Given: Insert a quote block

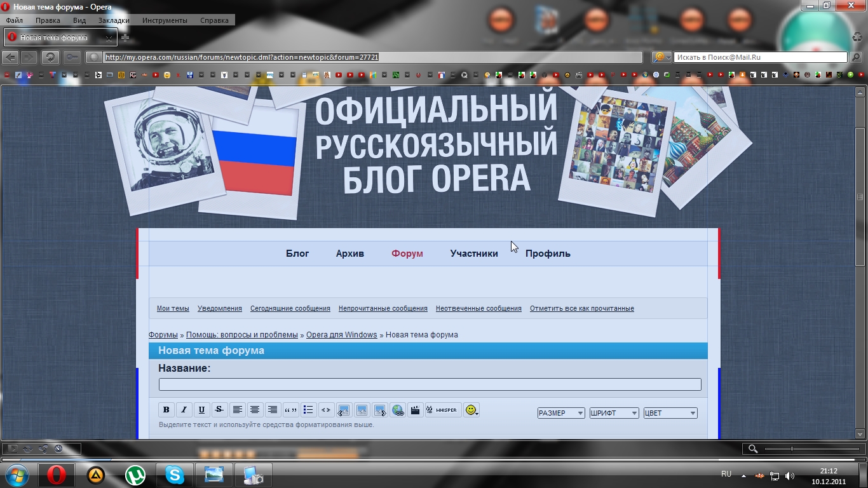Looking at the screenshot, I should click(290, 410).
